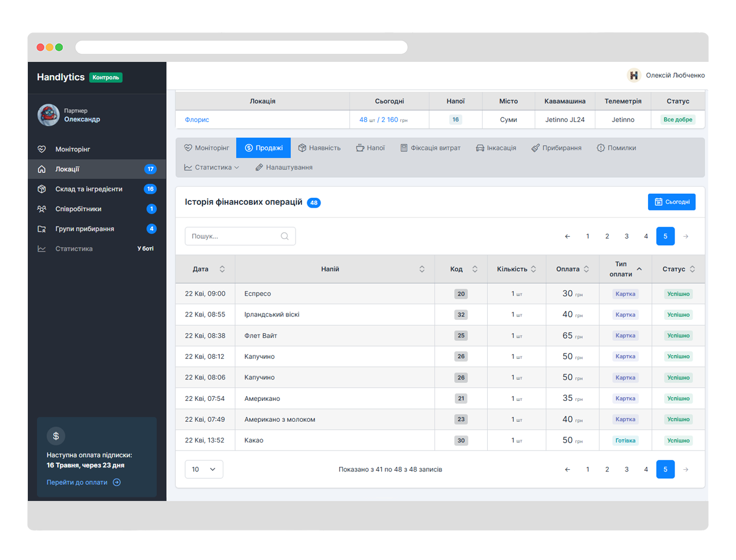This screenshot has width=736, height=560.
Task: Click the 65 грн payment amount
Action: pos(573,336)
